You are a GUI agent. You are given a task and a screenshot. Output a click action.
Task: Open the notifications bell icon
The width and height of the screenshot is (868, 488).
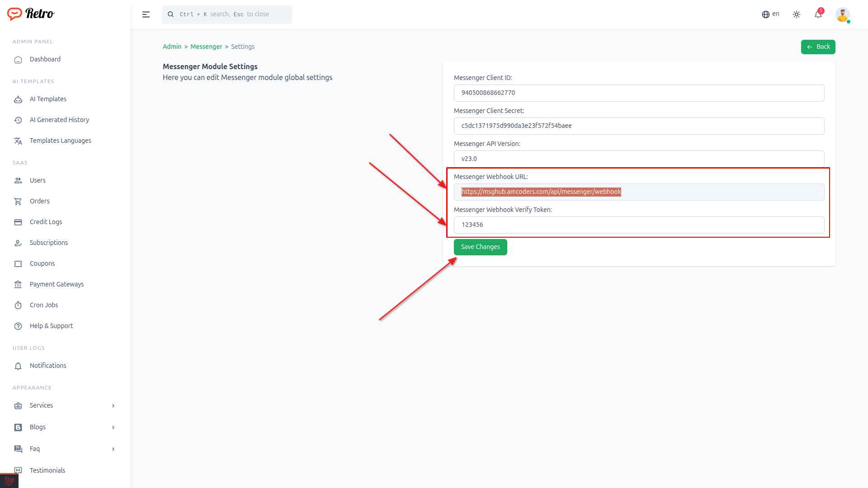pyautogui.click(x=818, y=14)
